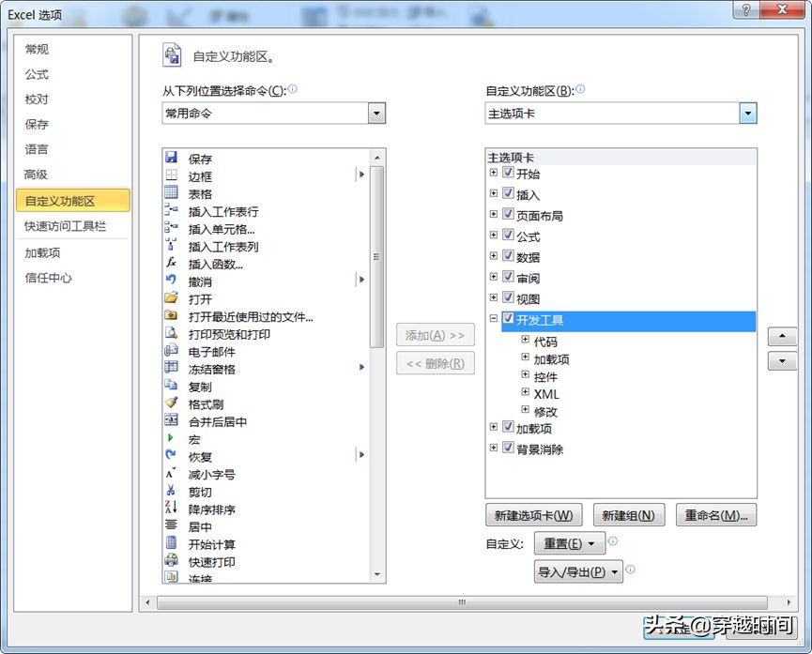Open the 常用命令 dropdown

coord(376,113)
